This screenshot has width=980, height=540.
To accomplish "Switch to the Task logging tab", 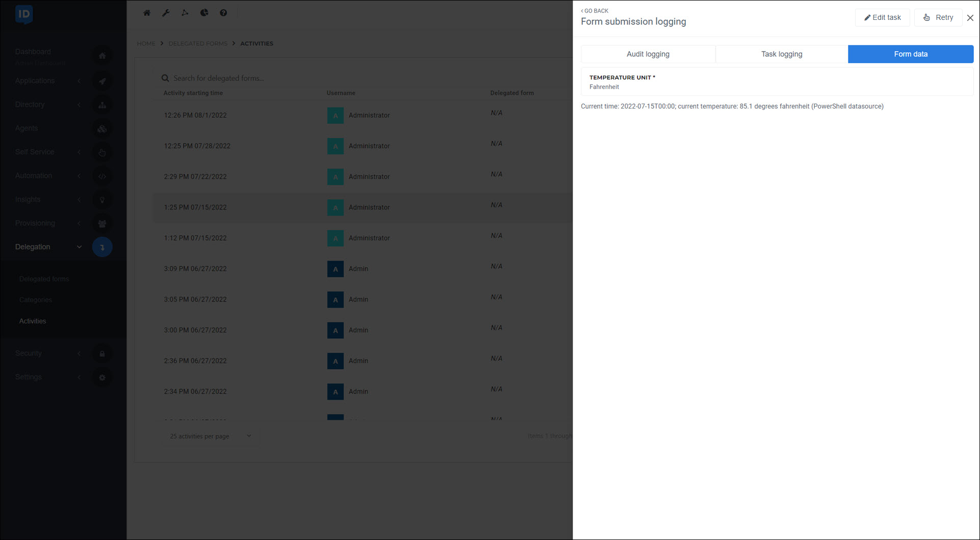I will pyautogui.click(x=782, y=54).
